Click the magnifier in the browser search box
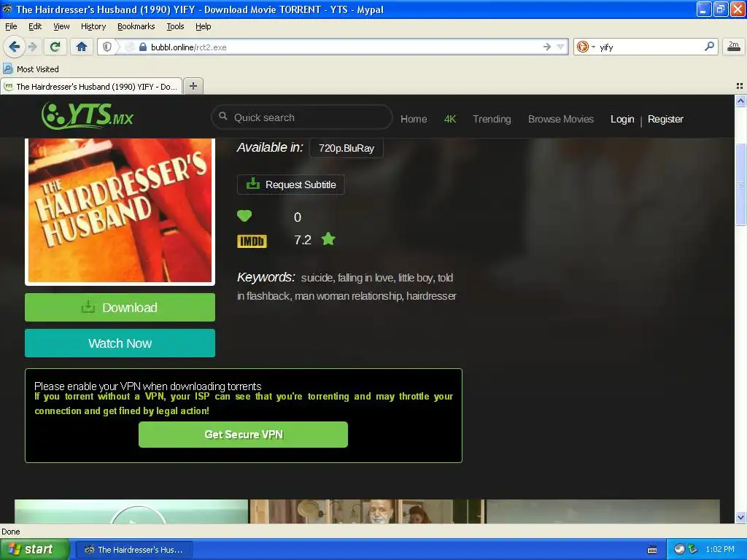Screen dimensions: 747x560 [x=709, y=46]
